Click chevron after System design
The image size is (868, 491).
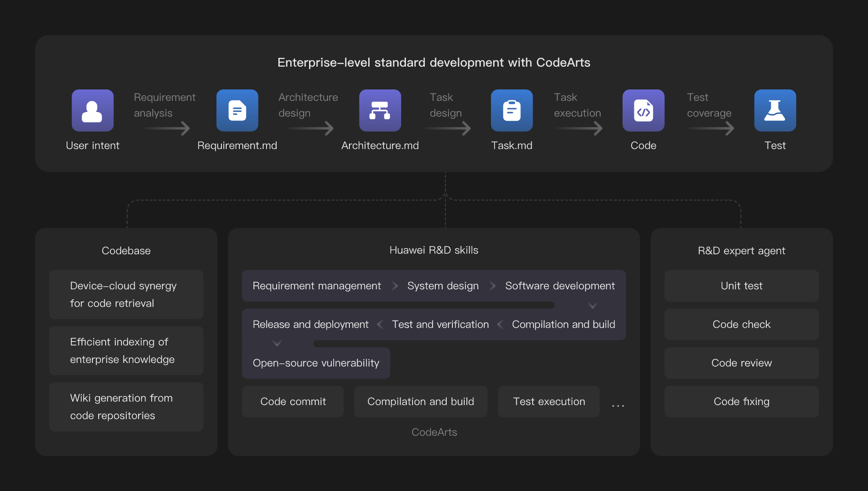click(x=492, y=286)
